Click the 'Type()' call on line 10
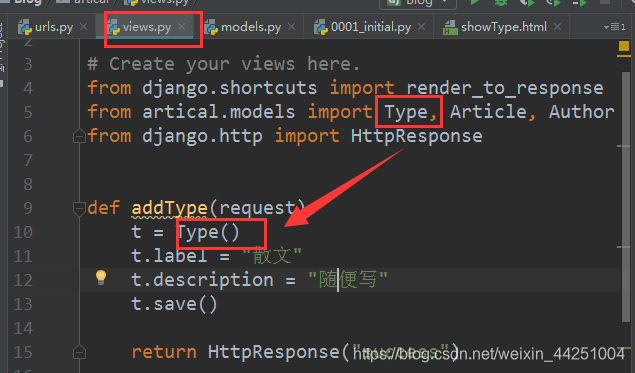Screen dimensions: 635x373 (x=208, y=232)
